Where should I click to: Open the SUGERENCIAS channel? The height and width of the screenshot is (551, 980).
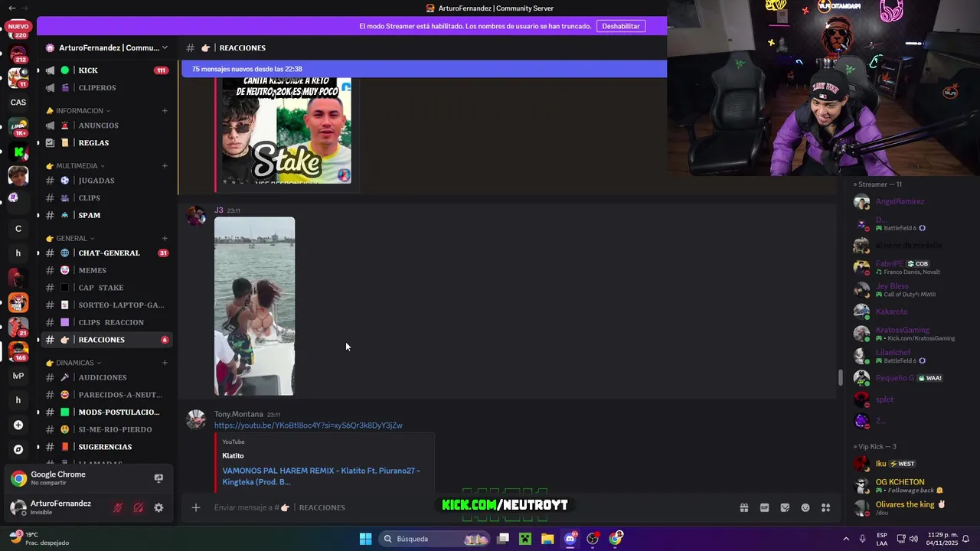[x=106, y=447]
